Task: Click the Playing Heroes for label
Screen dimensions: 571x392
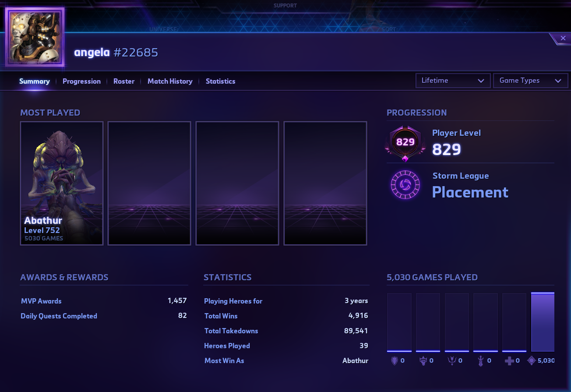Action: coord(233,301)
